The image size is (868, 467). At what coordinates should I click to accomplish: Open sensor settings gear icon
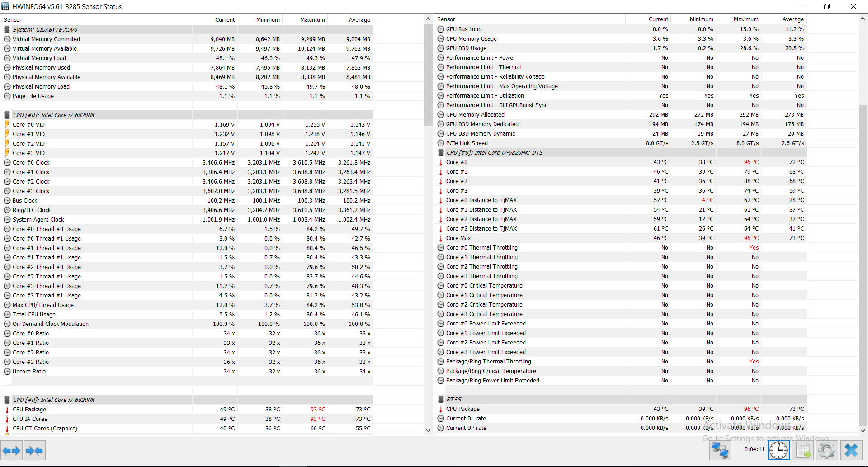[x=827, y=451]
